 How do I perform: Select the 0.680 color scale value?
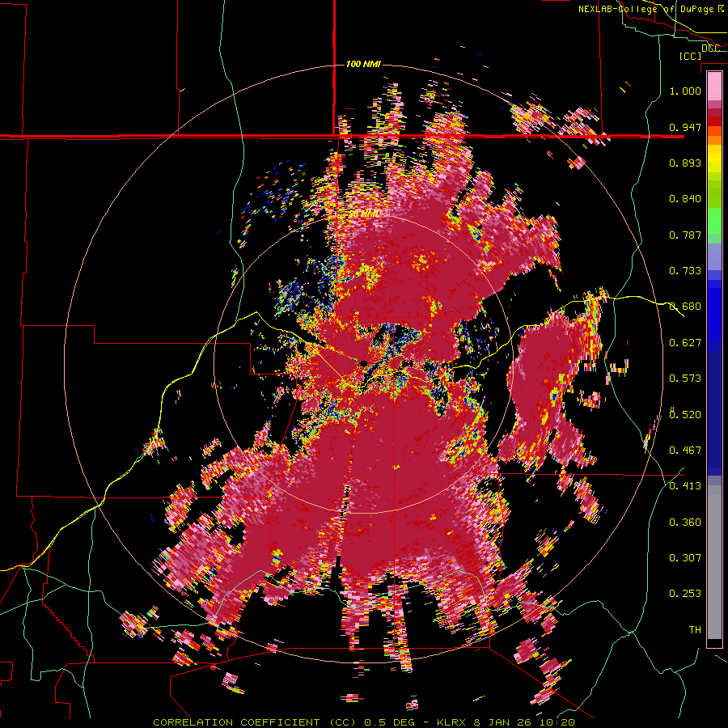click(685, 307)
